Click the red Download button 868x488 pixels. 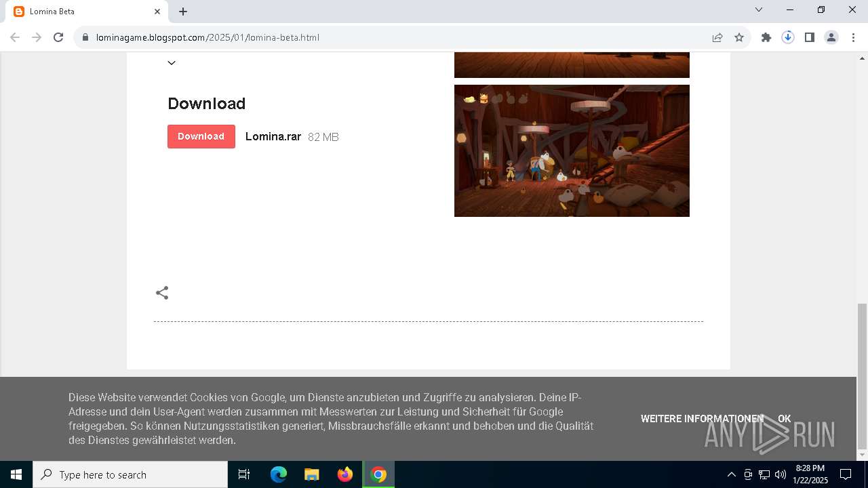coord(201,136)
